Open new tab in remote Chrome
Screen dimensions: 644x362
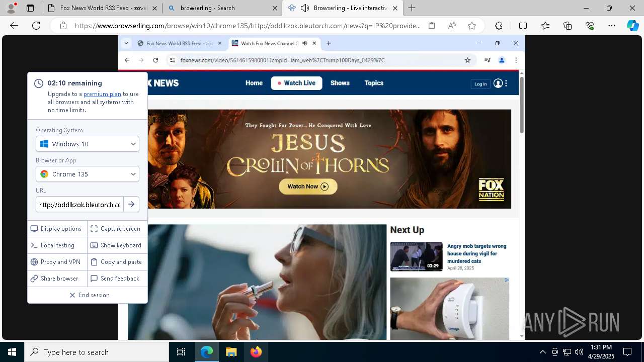(329, 43)
